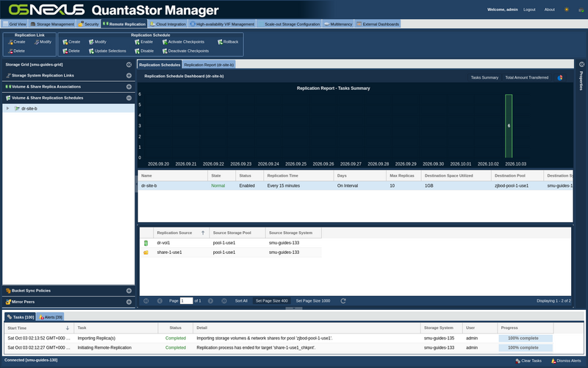This screenshot has height=368, width=588.
Task: Create a new Replication Link
Action: (x=17, y=42)
